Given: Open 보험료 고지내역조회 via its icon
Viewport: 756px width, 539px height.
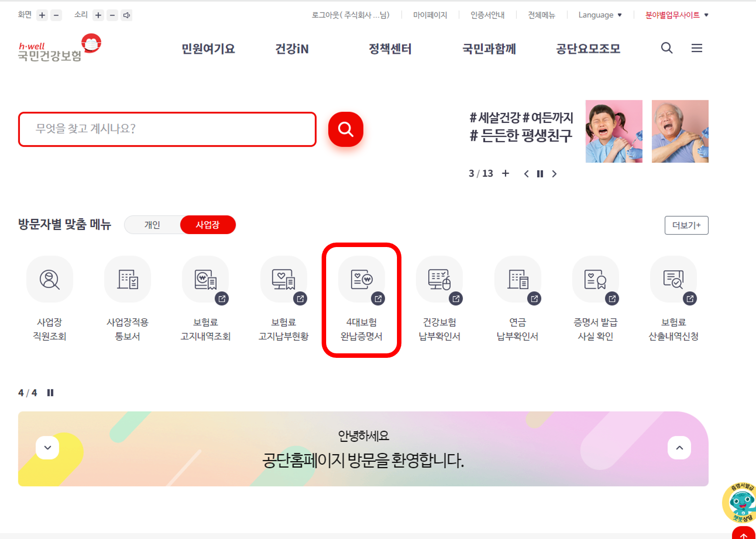Looking at the screenshot, I should click(205, 279).
